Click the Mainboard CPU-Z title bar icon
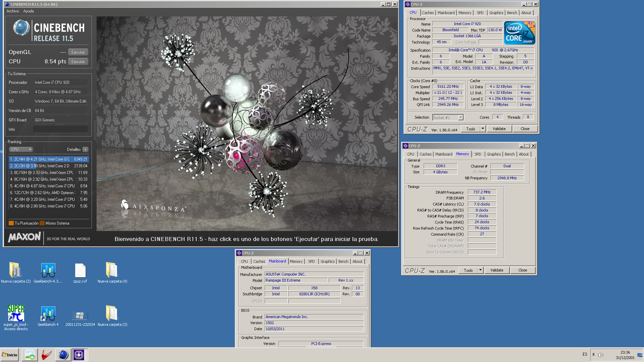The width and height of the screenshot is (644, 362). point(239,253)
